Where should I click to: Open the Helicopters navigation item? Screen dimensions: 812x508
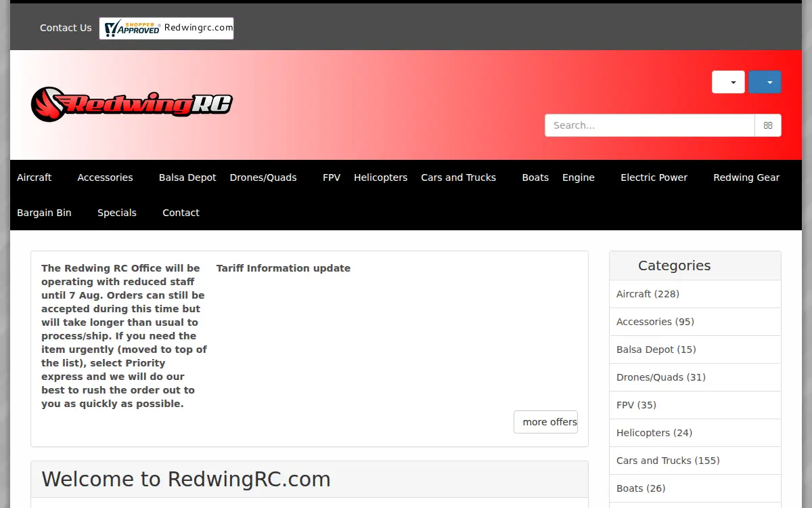point(380,177)
